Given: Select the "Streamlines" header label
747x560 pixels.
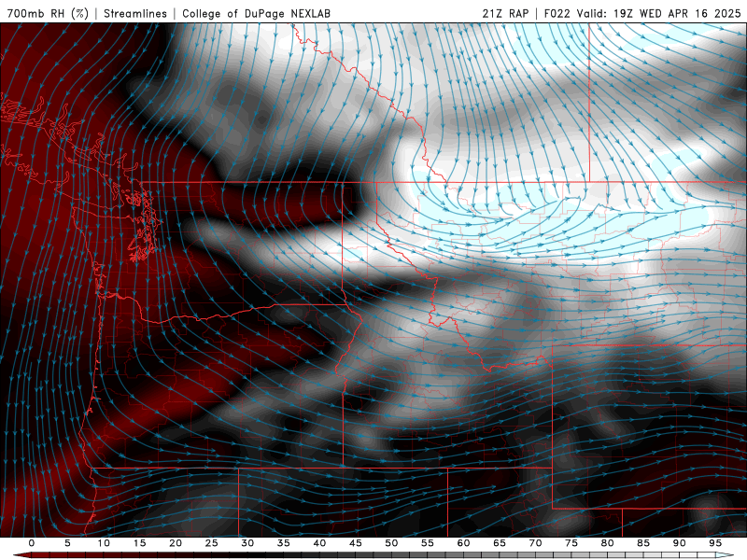Looking at the screenshot, I should (135, 13).
